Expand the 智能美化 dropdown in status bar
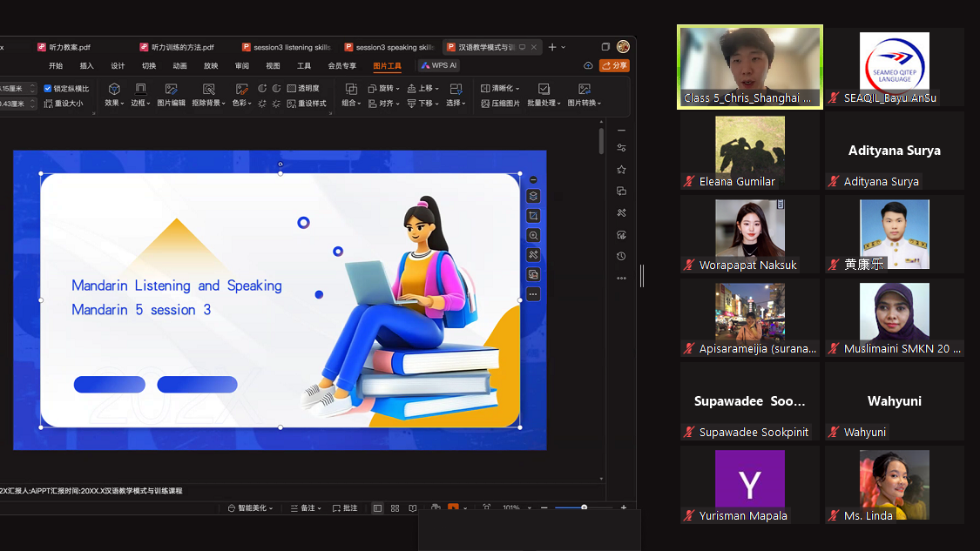 (250, 508)
